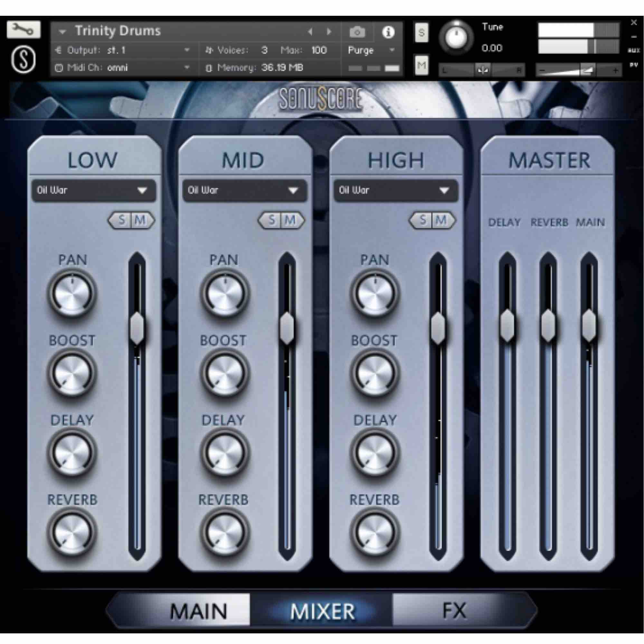This screenshot has width=644, height=644.
Task: Solo the instrument with header S button
Action: (422, 33)
